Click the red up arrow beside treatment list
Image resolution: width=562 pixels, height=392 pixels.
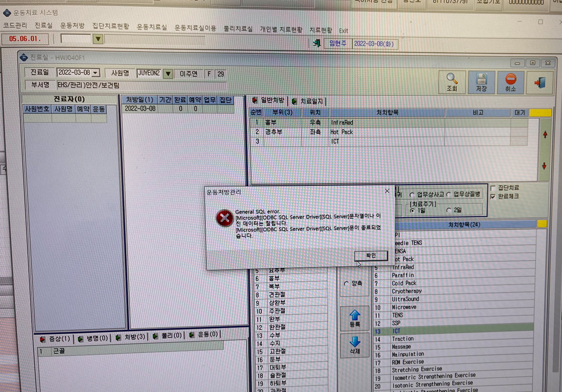point(545,135)
